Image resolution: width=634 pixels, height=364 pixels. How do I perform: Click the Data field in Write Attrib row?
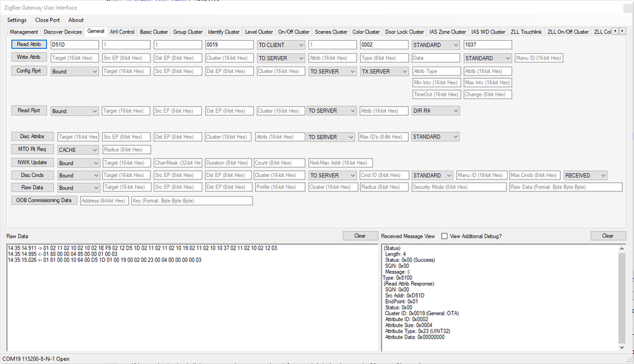(x=436, y=58)
